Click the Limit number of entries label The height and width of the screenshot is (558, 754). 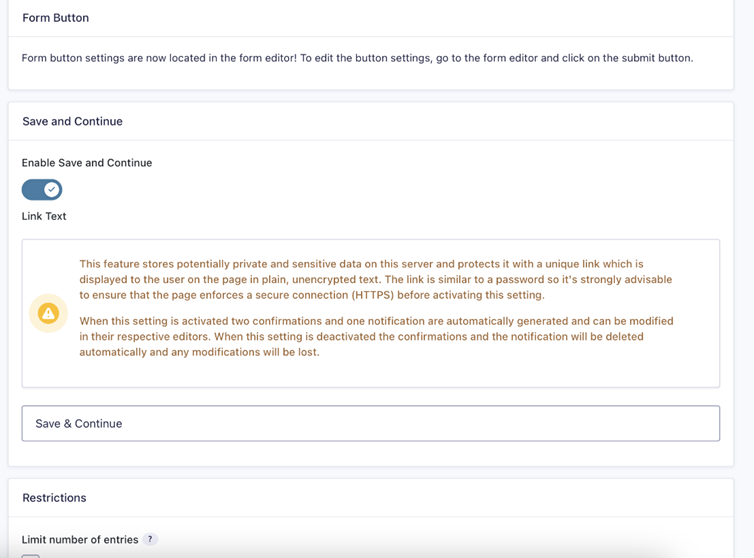(x=80, y=540)
